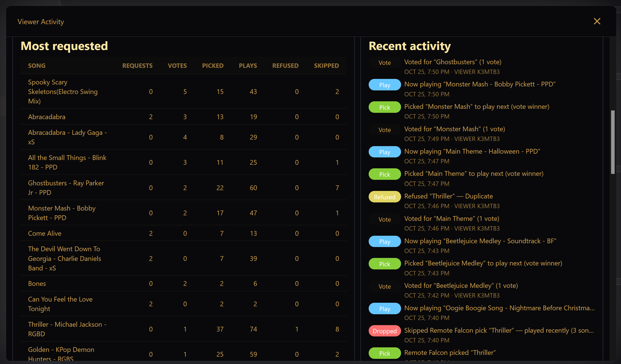Viewport: 621px width, 364px height.
Task: Select Can You Feel the Love Tonight row
Action: pos(183,304)
